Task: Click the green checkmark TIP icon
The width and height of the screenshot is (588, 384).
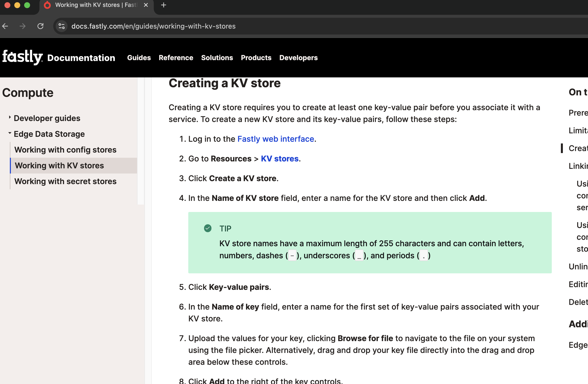Action: [208, 228]
